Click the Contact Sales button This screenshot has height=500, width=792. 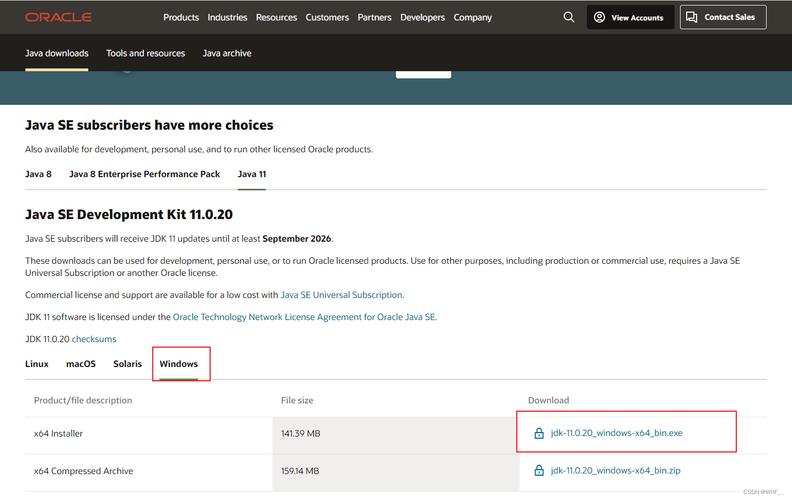723,17
